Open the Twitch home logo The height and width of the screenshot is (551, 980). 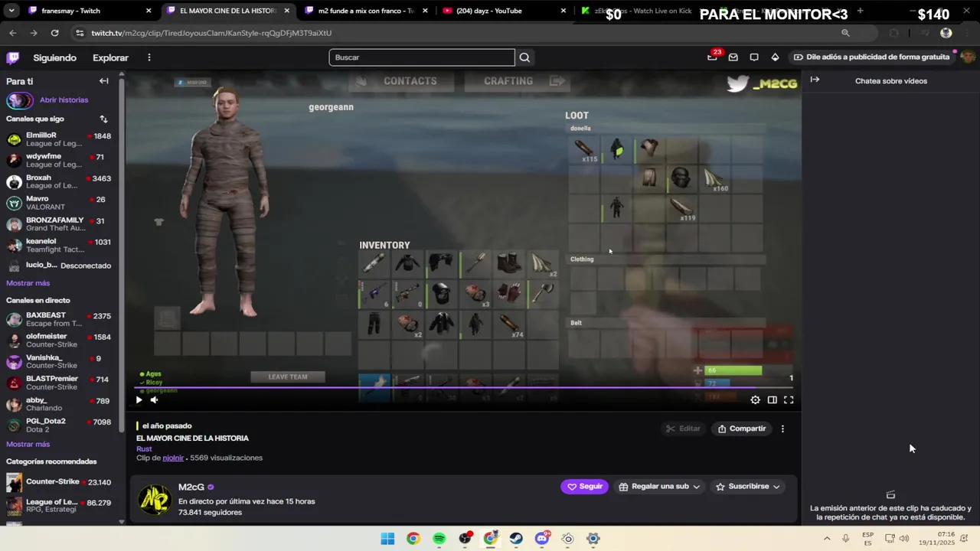click(x=13, y=57)
